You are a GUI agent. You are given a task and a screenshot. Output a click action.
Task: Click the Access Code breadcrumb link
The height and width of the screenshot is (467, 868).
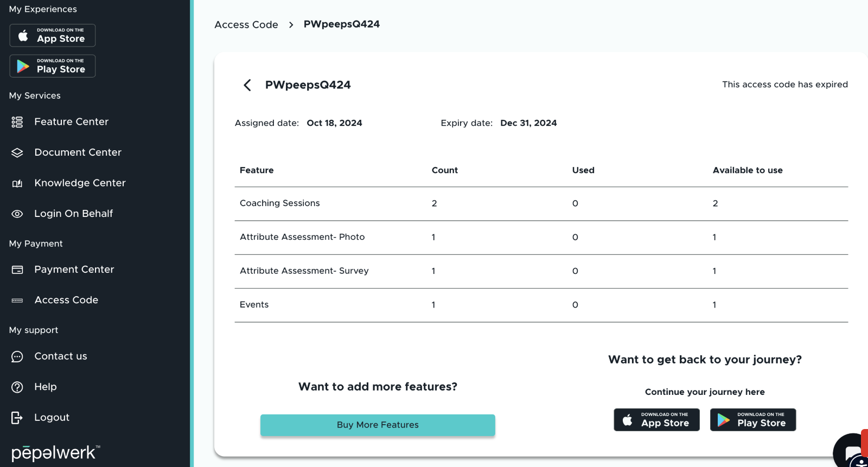click(246, 24)
